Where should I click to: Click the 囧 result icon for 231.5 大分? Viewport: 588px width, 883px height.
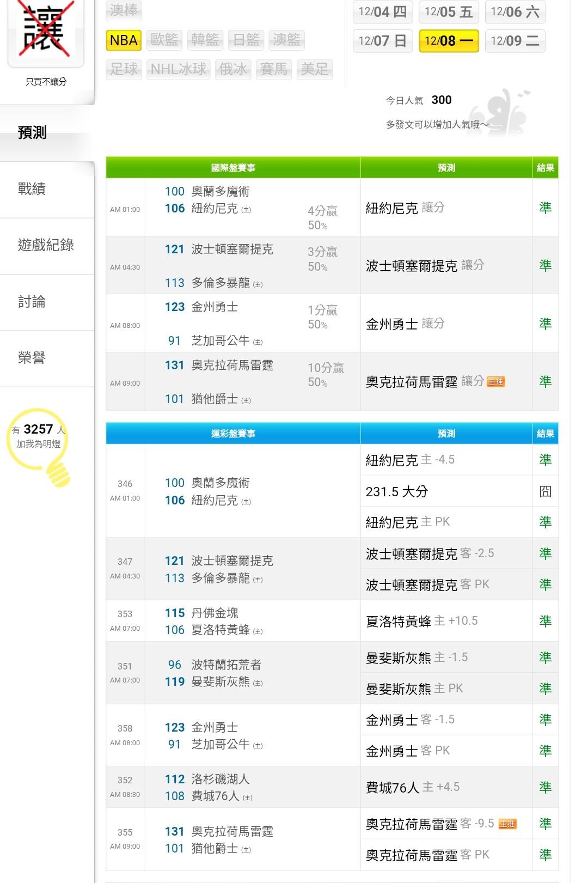tap(545, 491)
